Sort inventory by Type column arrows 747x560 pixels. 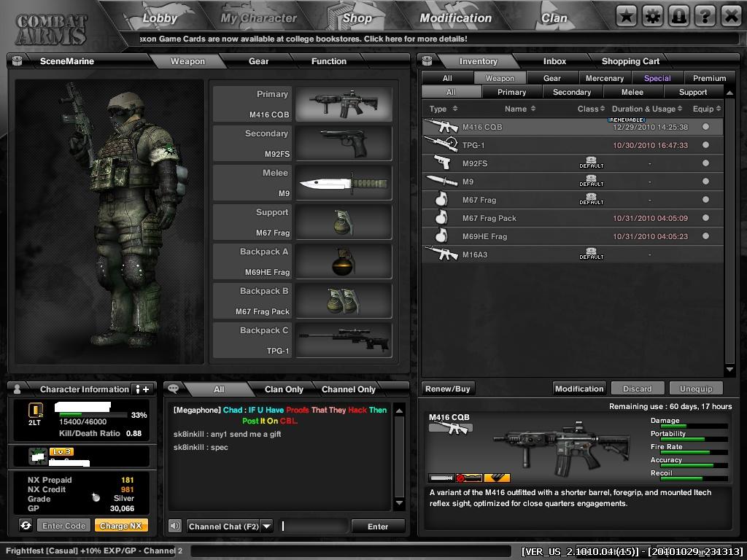tap(454, 109)
